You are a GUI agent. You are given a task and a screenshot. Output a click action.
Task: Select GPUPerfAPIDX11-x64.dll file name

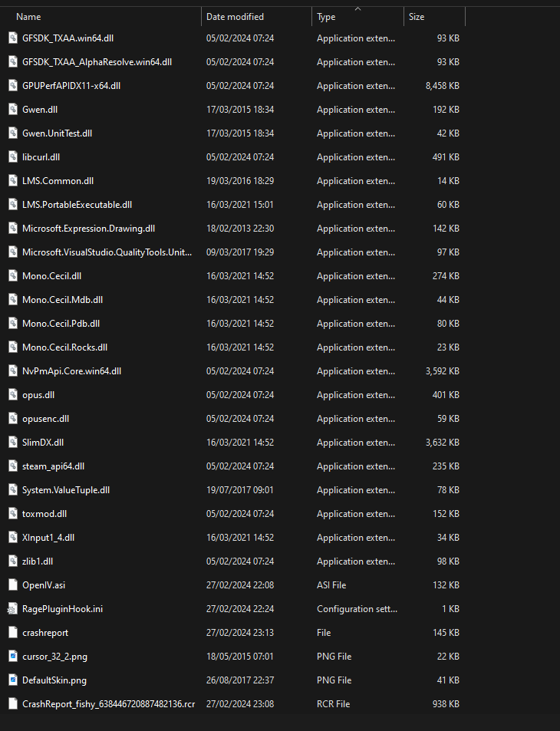71,86
